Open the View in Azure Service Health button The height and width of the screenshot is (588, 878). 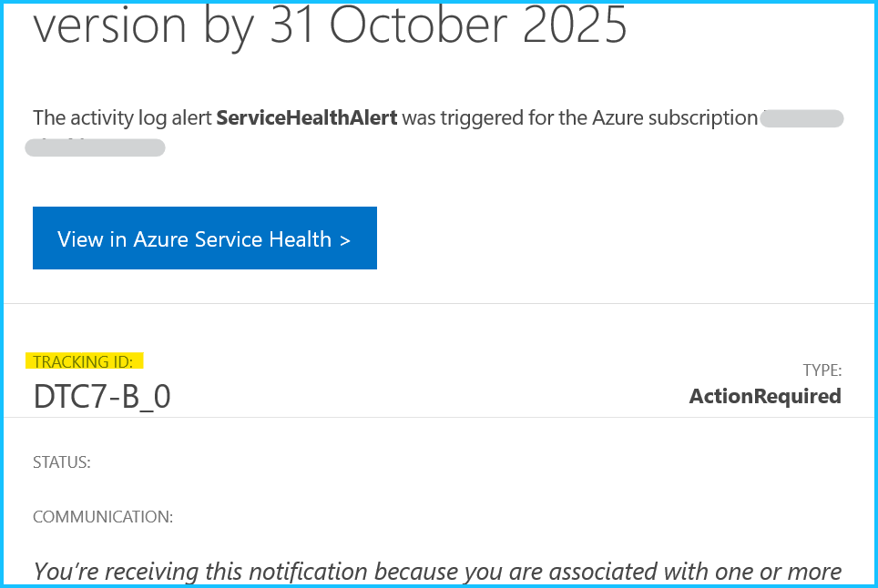tap(204, 238)
